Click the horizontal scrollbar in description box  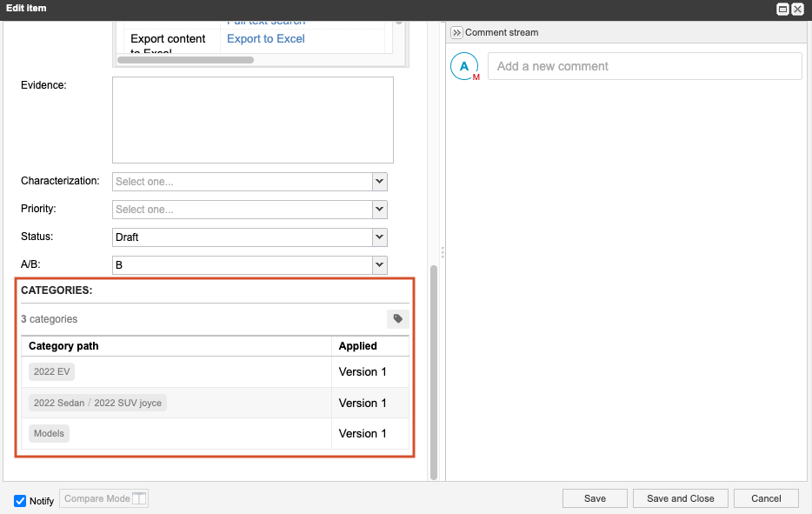pyautogui.click(x=185, y=60)
